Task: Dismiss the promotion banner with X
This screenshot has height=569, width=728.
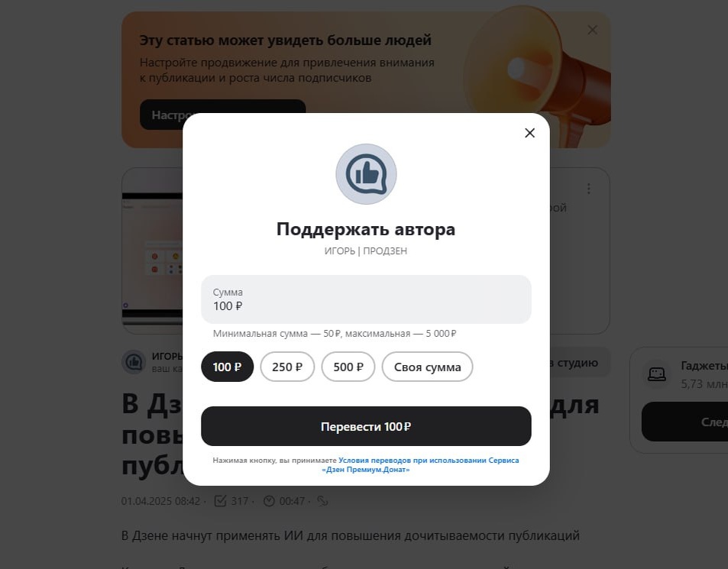Action: click(592, 30)
